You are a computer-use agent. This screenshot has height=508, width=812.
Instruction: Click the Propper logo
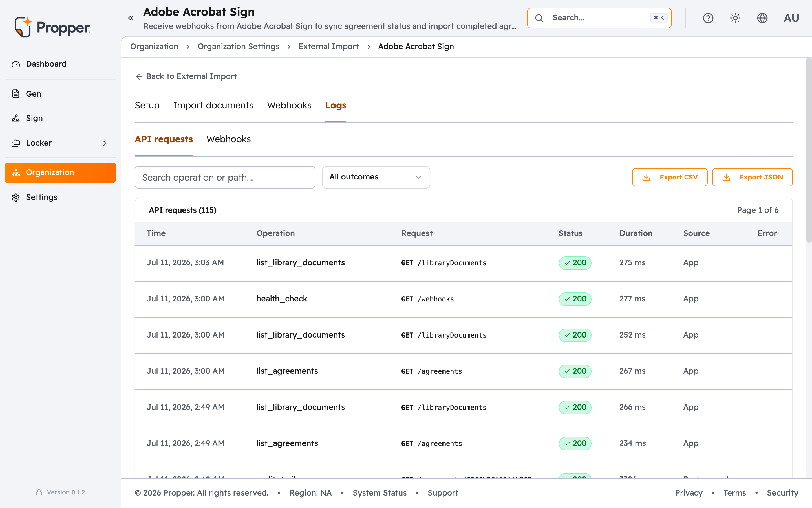pyautogui.click(x=52, y=27)
